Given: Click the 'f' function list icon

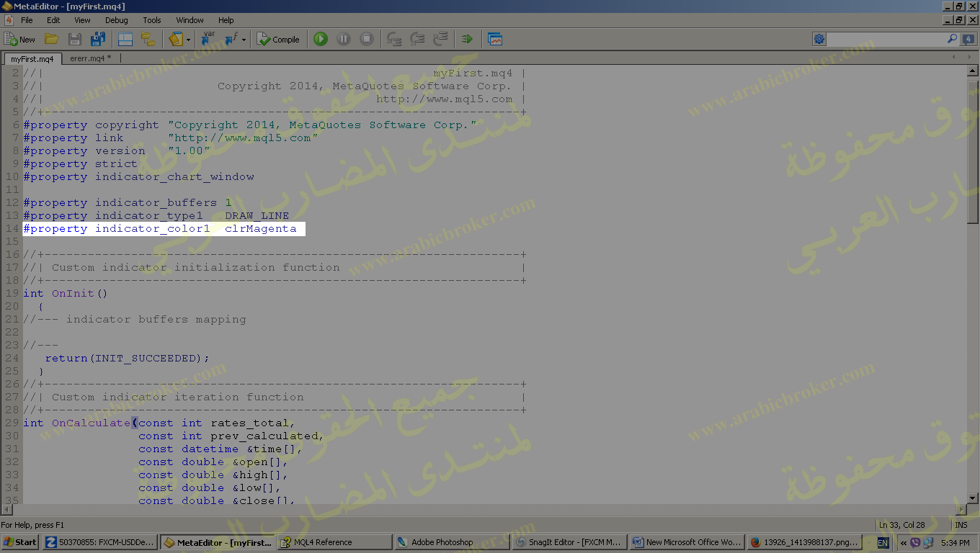Looking at the screenshot, I should point(231,40).
